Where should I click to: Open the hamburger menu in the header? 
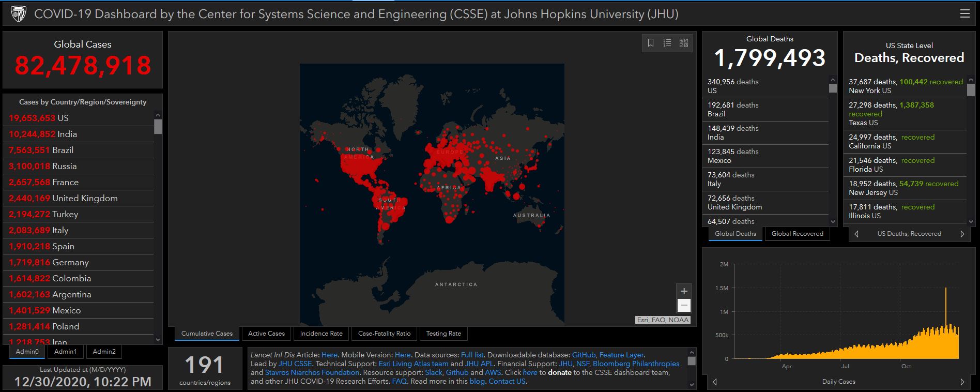tap(964, 14)
